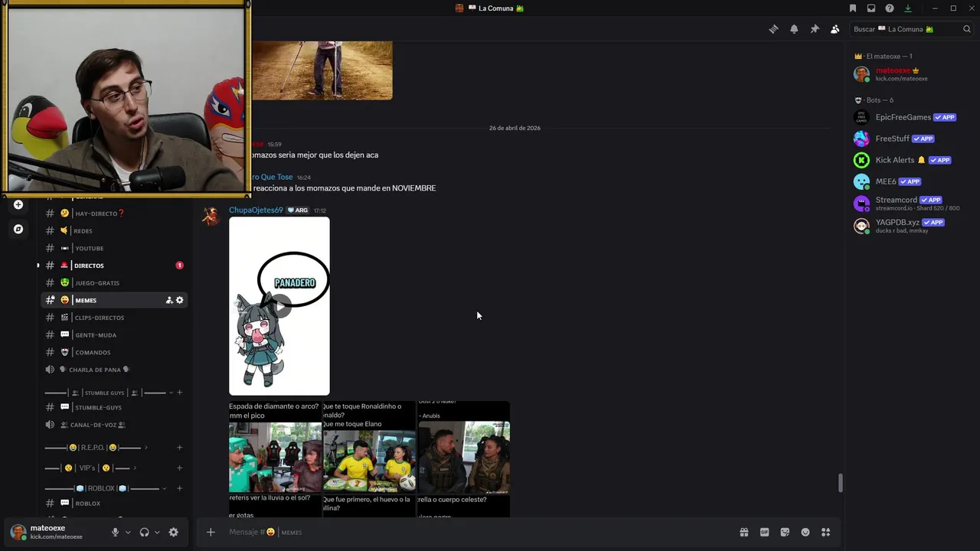
Task: Create channel in Stumble Guys category
Action: tap(179, 393)
